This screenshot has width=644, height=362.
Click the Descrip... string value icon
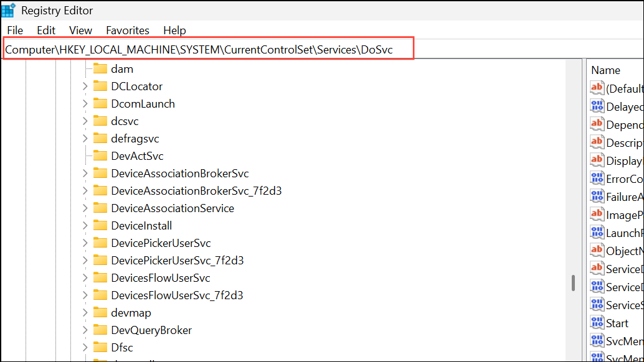(597, 142)
